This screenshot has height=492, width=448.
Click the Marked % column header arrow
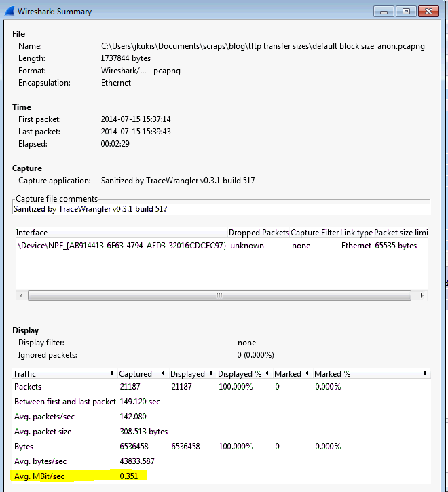click(x=424, y=374)
